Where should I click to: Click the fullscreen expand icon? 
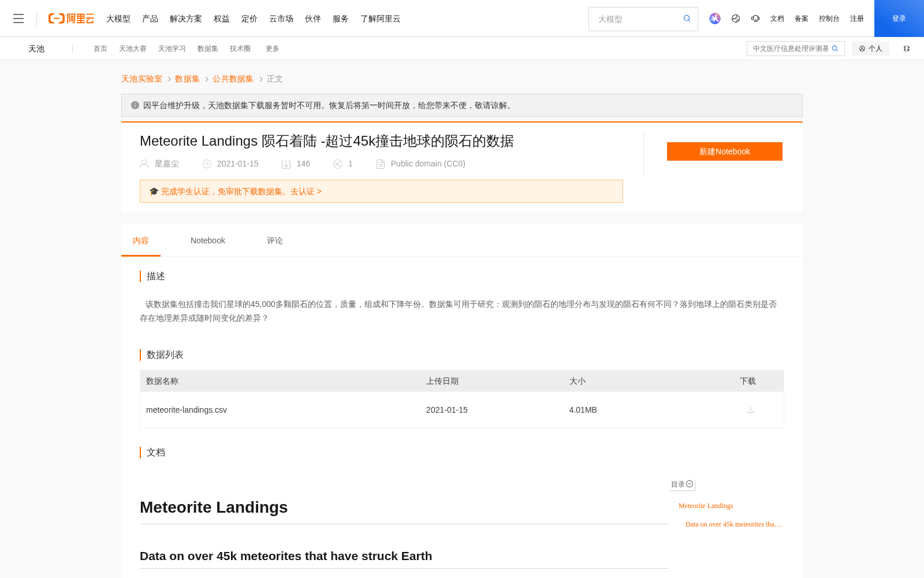[907, 49]
